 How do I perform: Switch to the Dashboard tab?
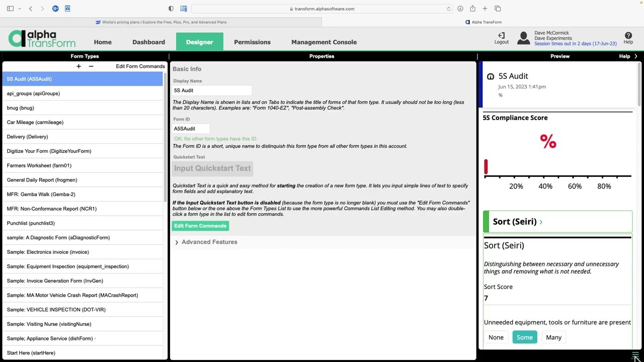point(148,42)
